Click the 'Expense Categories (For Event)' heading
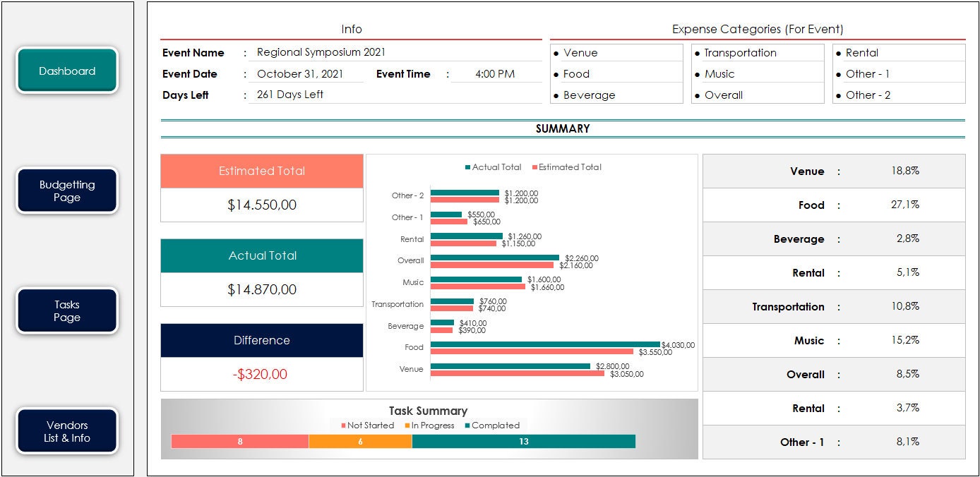980x477 pixels. click(x=758, y=30)
